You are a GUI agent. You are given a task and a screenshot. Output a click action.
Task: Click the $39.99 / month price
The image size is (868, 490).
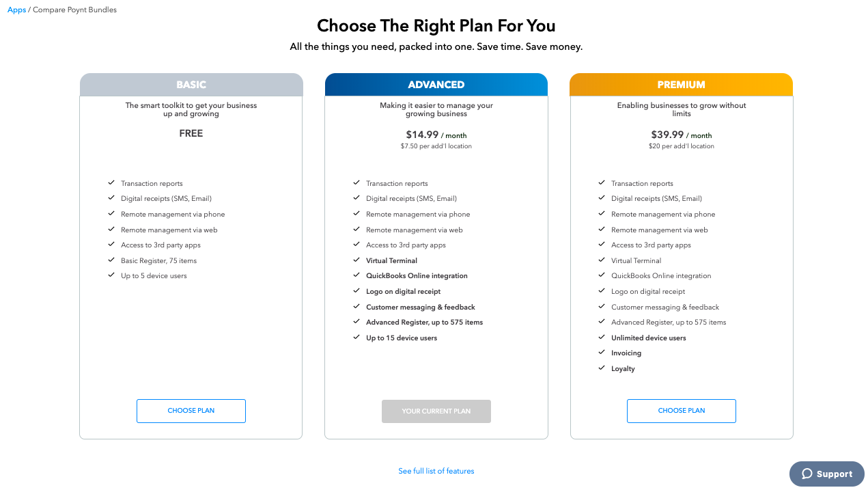[x=682, y=135]
